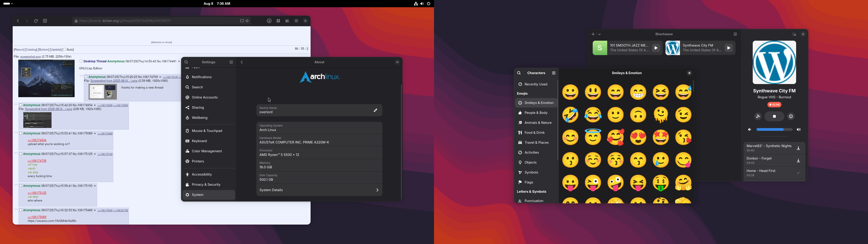Check post No.106175125 checkbox
This screenshot has height=244, width=868.
tap(21, 154)
